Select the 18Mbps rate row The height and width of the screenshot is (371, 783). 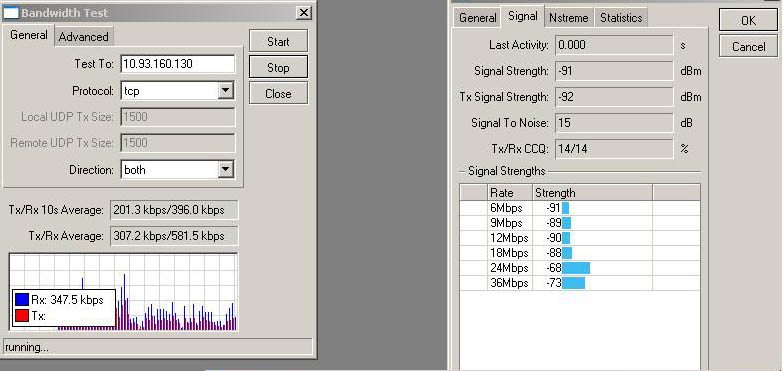tap(580, 253)
